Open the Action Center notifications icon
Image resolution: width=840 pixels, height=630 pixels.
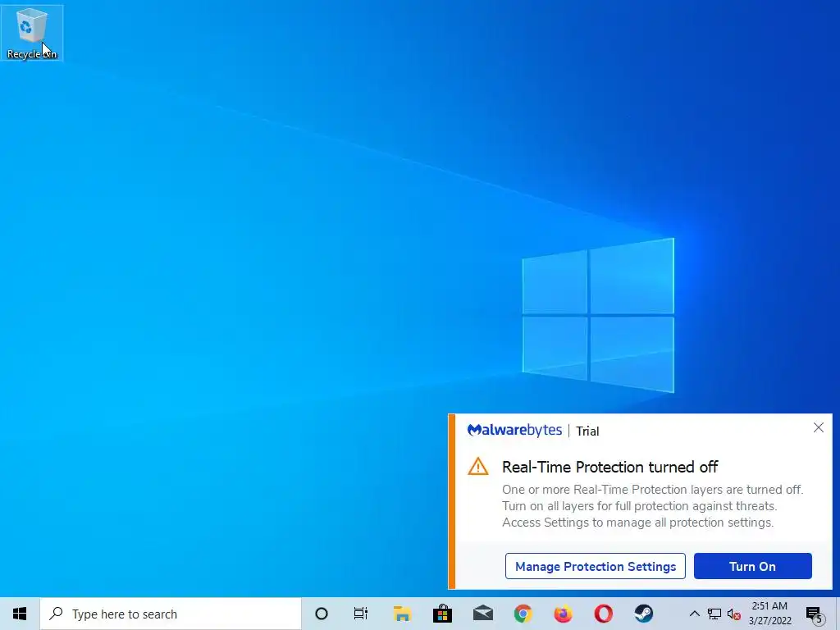(x=815, y=614)
